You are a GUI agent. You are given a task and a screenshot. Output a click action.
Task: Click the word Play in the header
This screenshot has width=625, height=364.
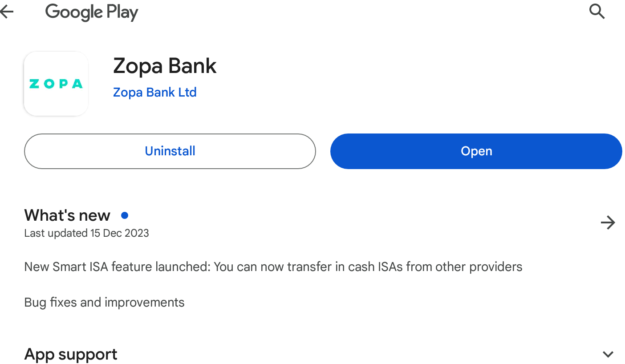[x=122, y=12]
